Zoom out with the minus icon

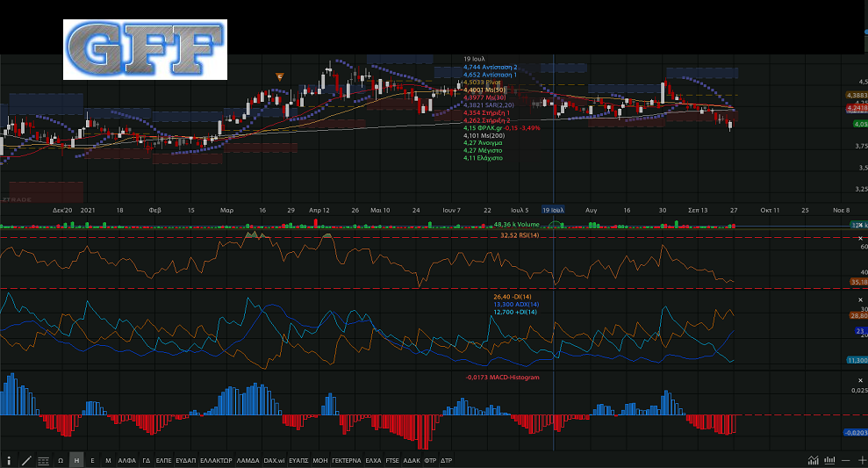click(x=845, y=460)
